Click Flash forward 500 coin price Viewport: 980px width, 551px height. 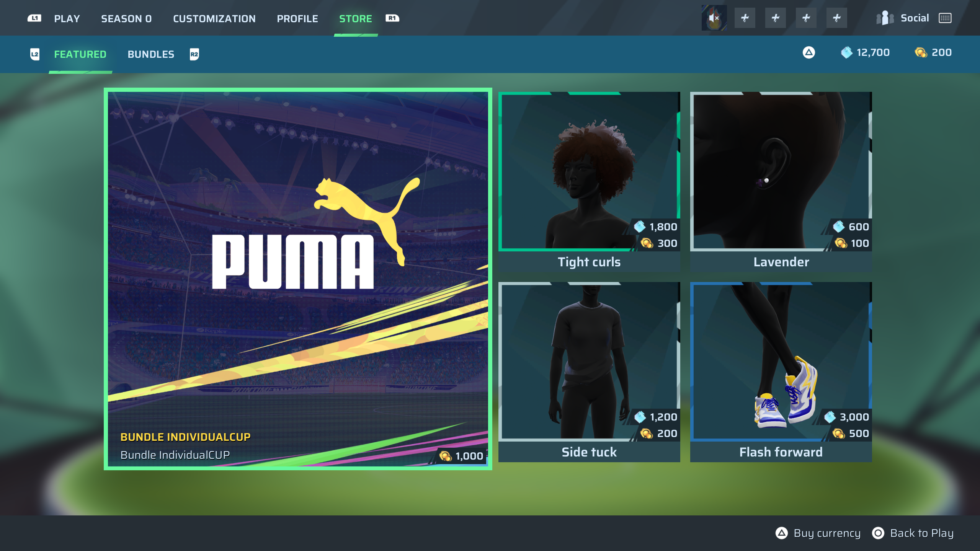click(859, 434)
